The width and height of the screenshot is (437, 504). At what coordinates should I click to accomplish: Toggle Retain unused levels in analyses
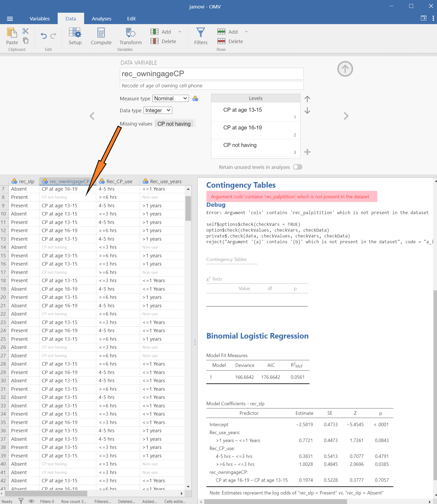pyautogui.click(x=298, y=167)
